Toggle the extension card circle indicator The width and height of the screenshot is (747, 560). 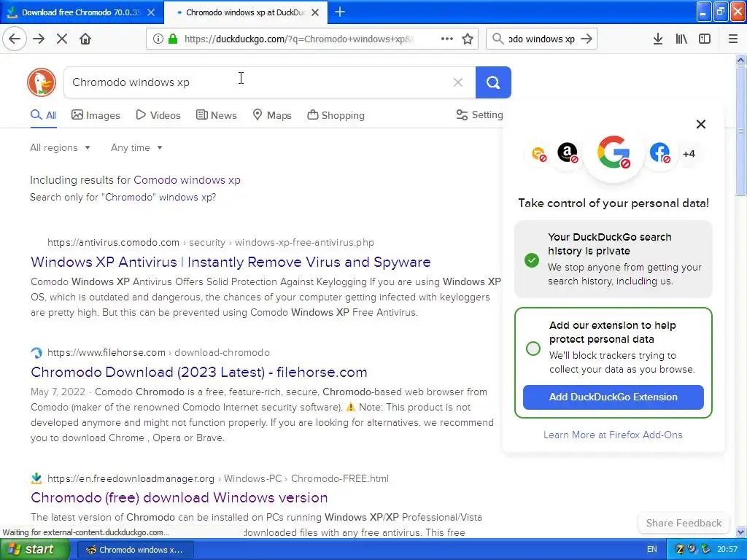point(533,348)
